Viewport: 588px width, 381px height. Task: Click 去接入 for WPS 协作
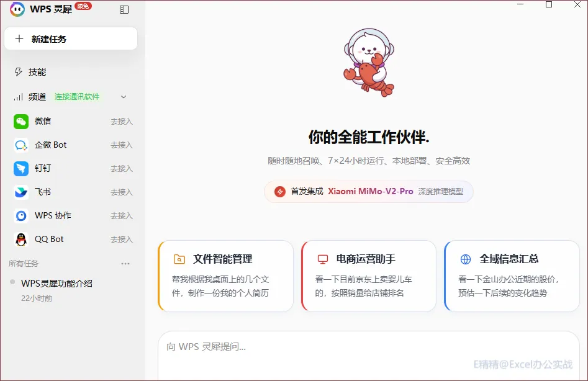122,216
